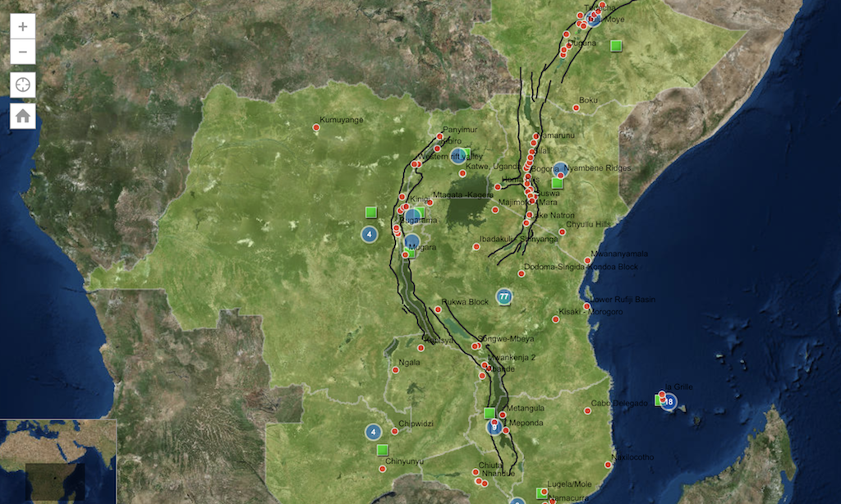Select the Cabo Delgado marker

(x=586, y=412)
